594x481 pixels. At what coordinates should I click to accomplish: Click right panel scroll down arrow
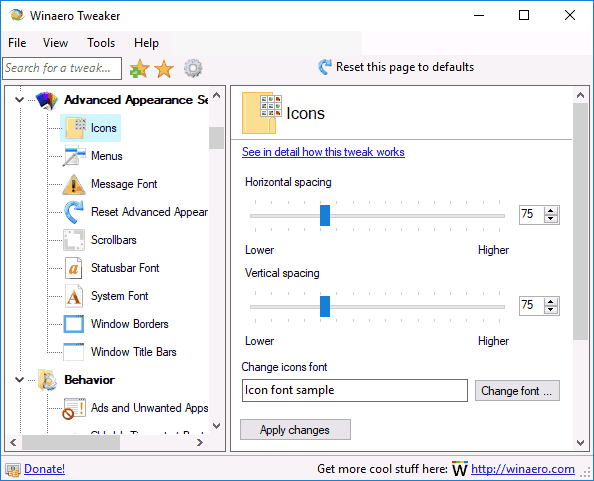[580, 442]
